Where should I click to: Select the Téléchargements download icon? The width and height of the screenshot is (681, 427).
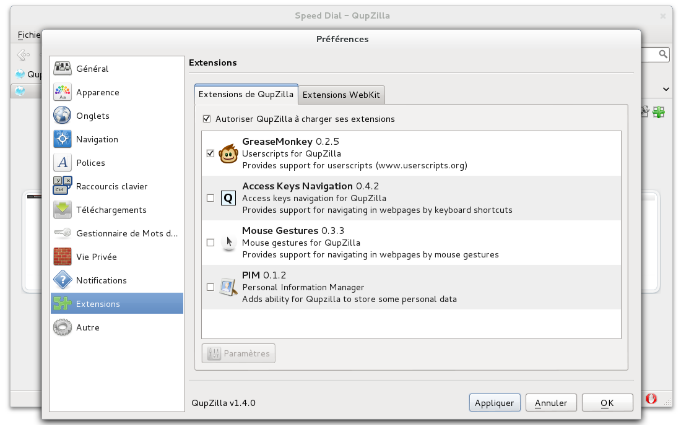tap(63, 210)
